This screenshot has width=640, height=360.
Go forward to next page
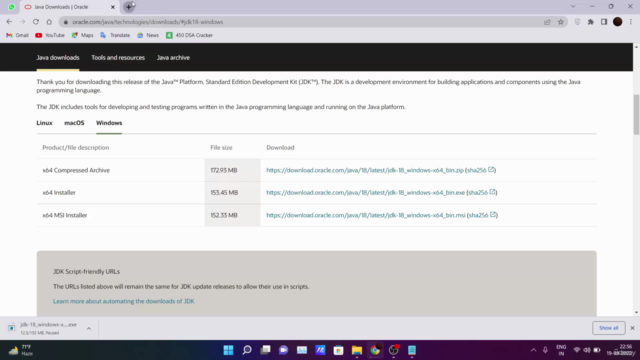(x=22, y=22)
